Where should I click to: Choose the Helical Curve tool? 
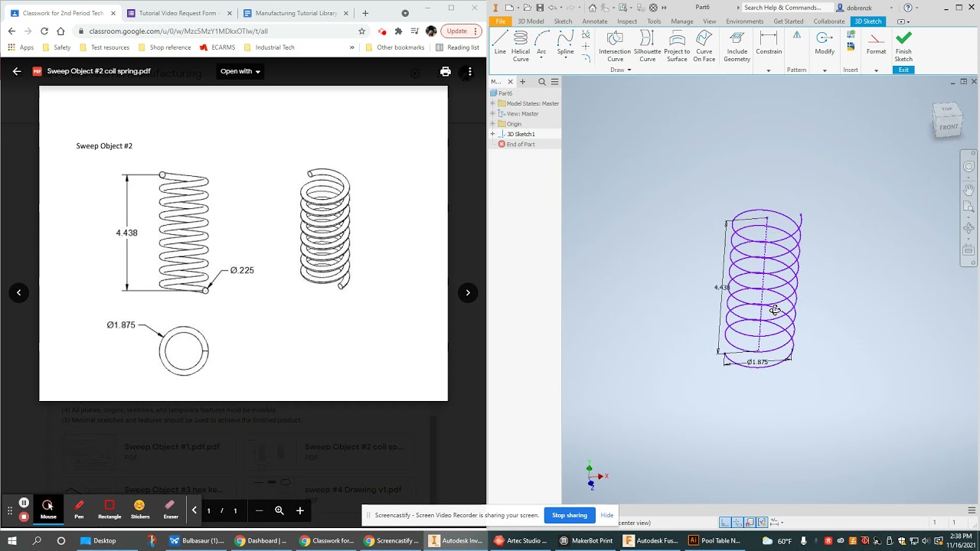tap(521, 46)
